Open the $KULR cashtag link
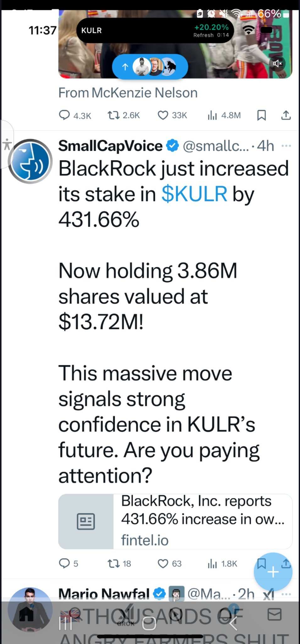 (x=194, y=194)
